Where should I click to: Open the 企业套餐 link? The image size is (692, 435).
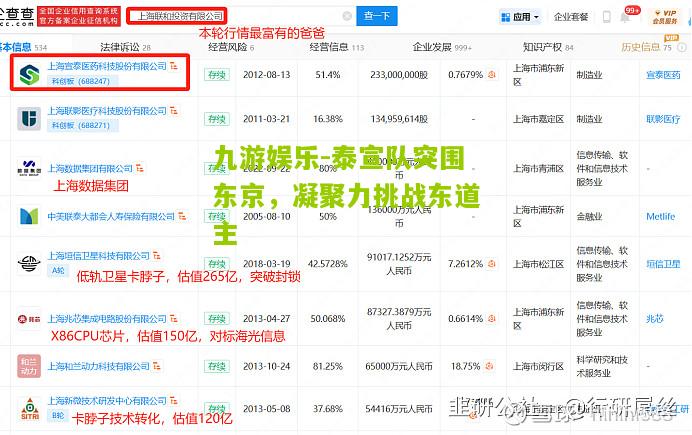click(571, 17)
